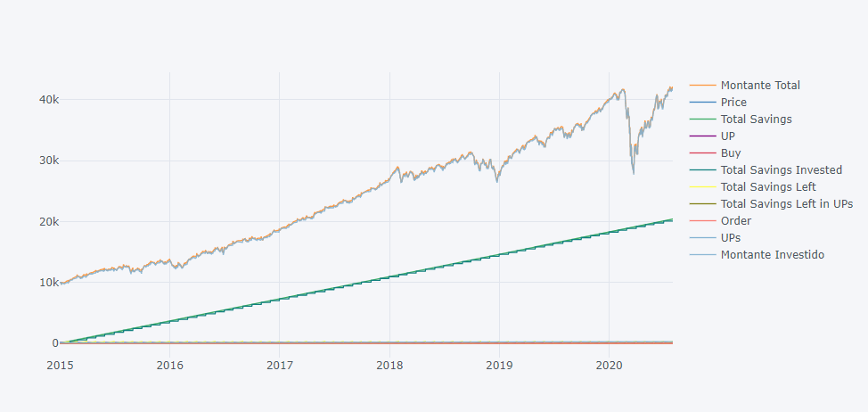Screen dimensions: 868x412
Task: Toggle the Montante Total trace in the legend
Action: (x=760, y=86)
